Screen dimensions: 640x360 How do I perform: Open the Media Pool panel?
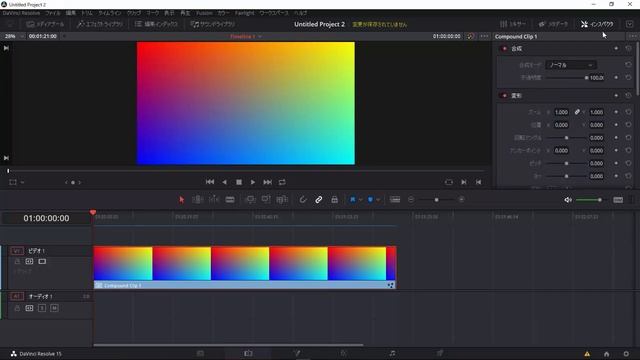pyautogui.click(x=45, y=24)
